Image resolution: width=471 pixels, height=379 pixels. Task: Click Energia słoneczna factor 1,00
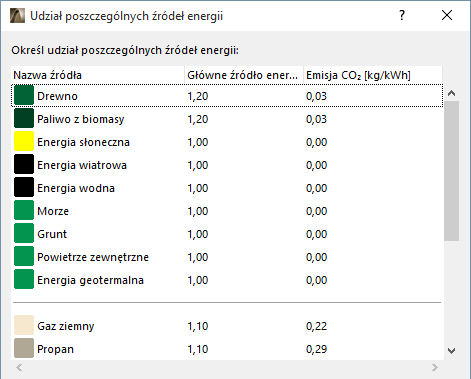pyautogui.click(x=198, y=142)
